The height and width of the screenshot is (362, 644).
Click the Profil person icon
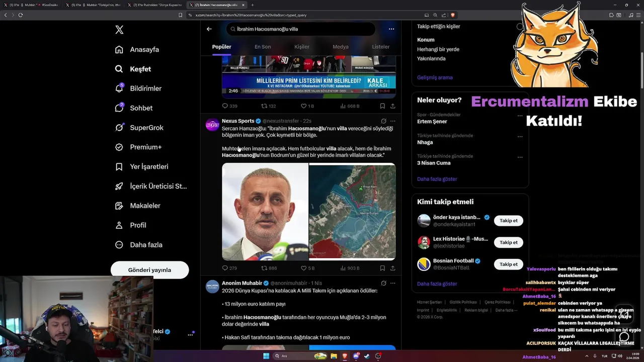point(119,225)
